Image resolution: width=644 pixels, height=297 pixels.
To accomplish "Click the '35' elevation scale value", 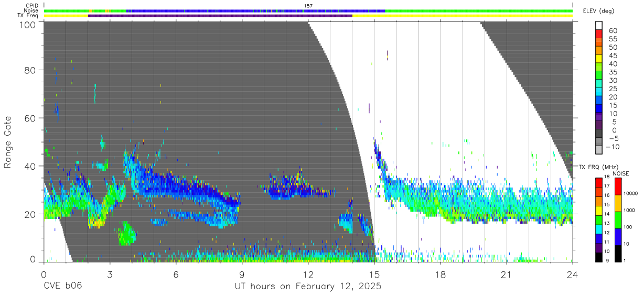I will coord(614,72).
